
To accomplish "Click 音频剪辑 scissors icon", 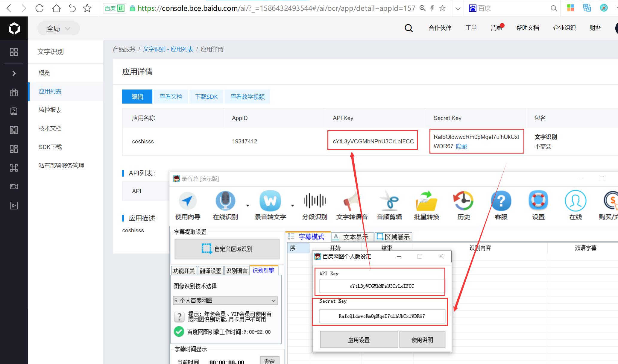I will click(x=389, y=201).
